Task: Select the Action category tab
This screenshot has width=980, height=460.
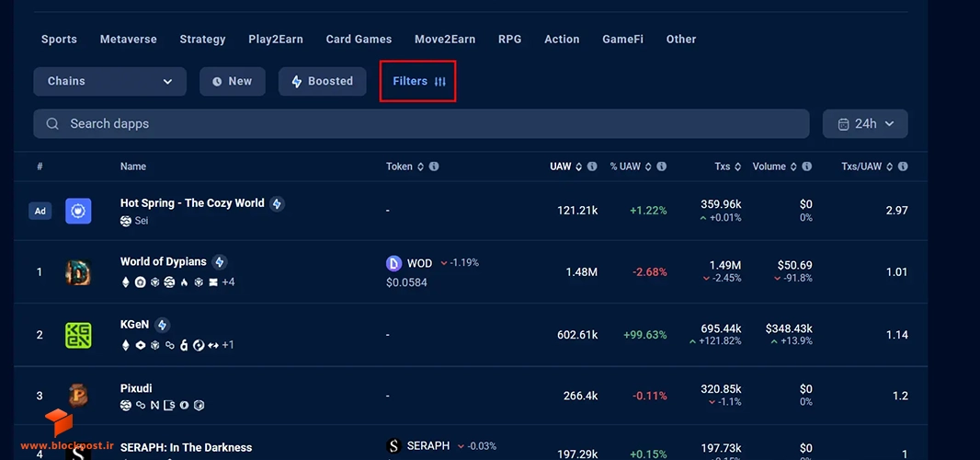Action: (562, 39)
